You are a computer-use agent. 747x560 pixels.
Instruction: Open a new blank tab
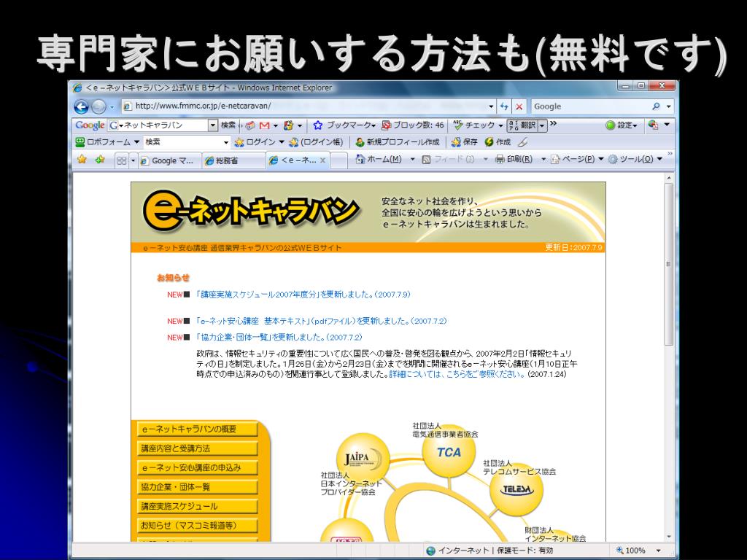[x=338, y=161]
